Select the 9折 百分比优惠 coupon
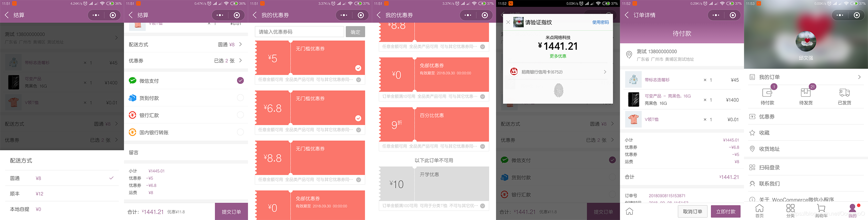Image resolution: width=868 pixels, height=220 pixels. [x=434, y=124]
